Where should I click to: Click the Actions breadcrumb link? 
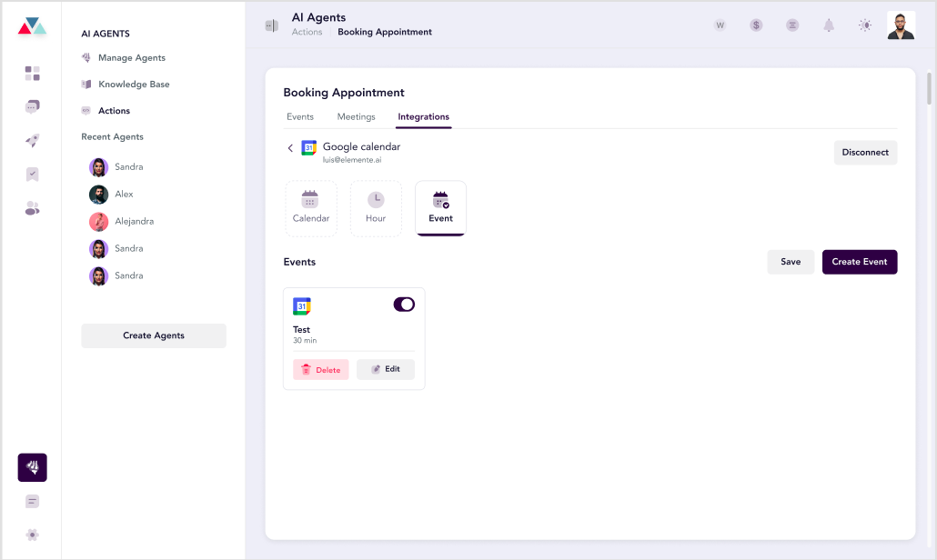point(307,32)
